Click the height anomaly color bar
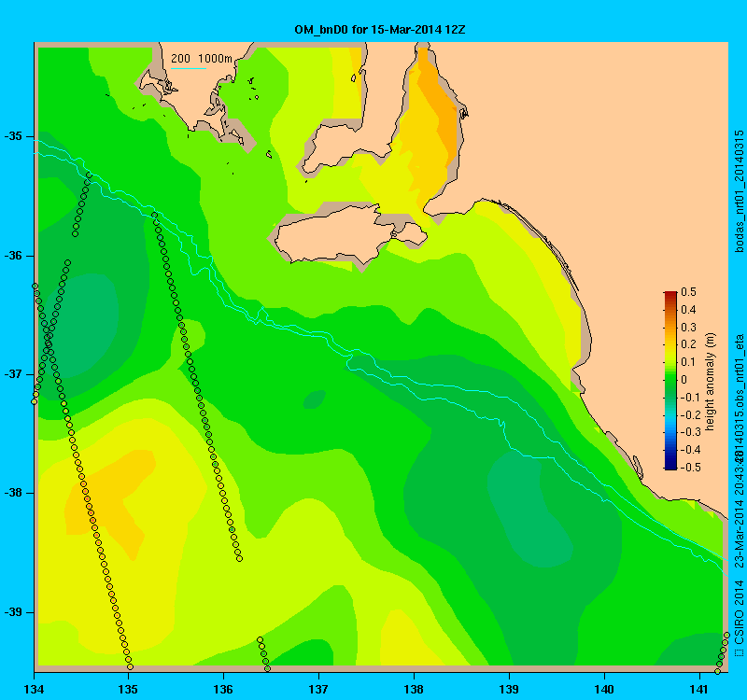This screenshot has width=747, height=700. click(x=670, y=381)
